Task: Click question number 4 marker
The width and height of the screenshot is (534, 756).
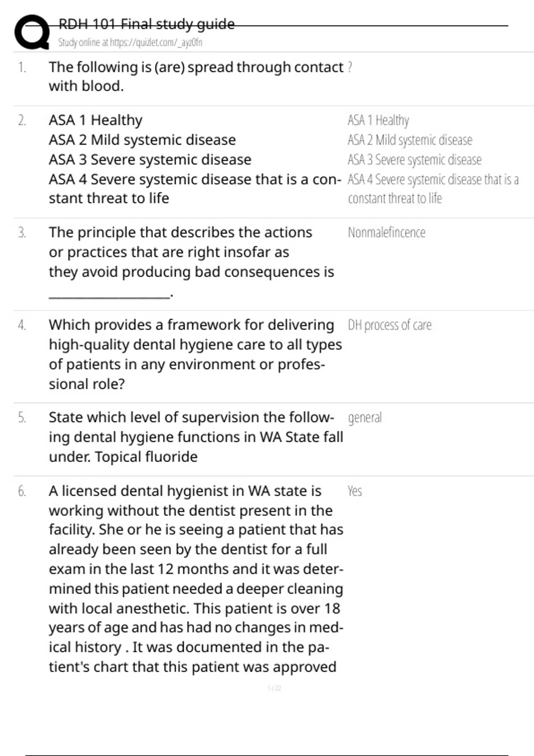Action: pyautogui.click(x=22, y=325)
